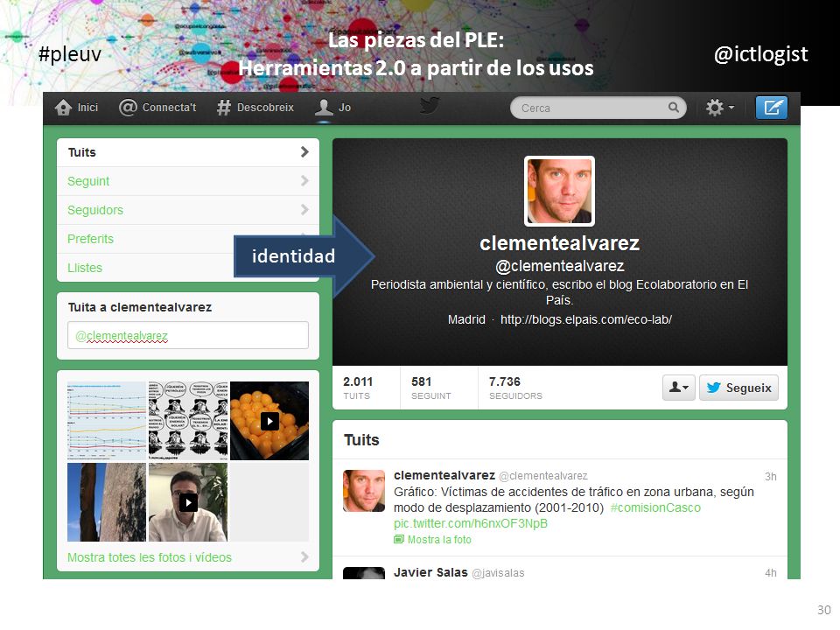Open the cartoon figures photo thumbnail
Screen dimensions: 840x630
188,421
